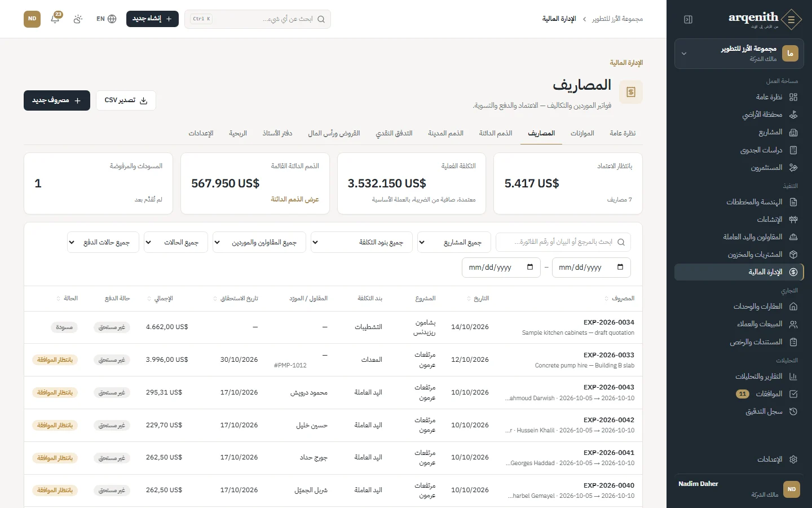Viewport: 812px width, 508px height.
Task: Open جميع المقاولين والموردين filter dropdown
Action: pyautogui.click(x=259, y=242)
